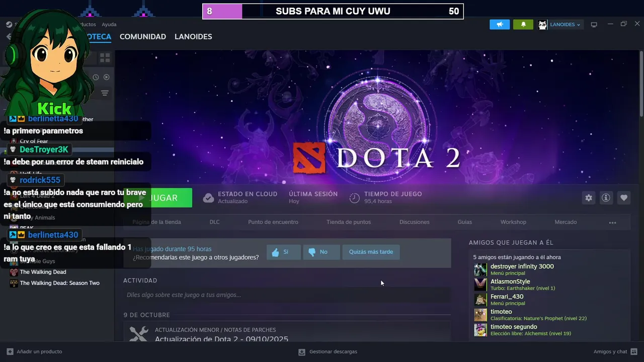Open the DLC tab
This screenshot has height=362, width=644.
215,222
